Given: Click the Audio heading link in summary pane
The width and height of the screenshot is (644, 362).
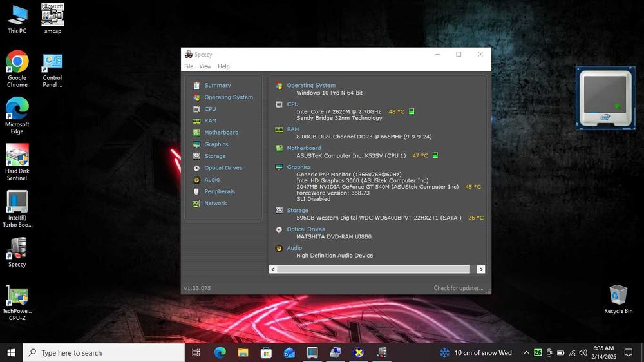Looking at the screenshot, I should 294,248.
